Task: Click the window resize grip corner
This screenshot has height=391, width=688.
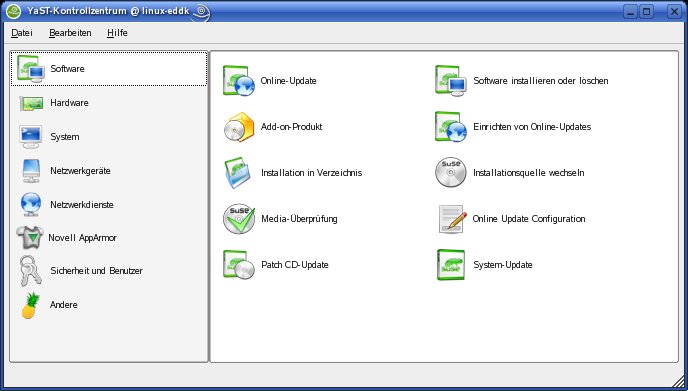Action: coord(678,381)
